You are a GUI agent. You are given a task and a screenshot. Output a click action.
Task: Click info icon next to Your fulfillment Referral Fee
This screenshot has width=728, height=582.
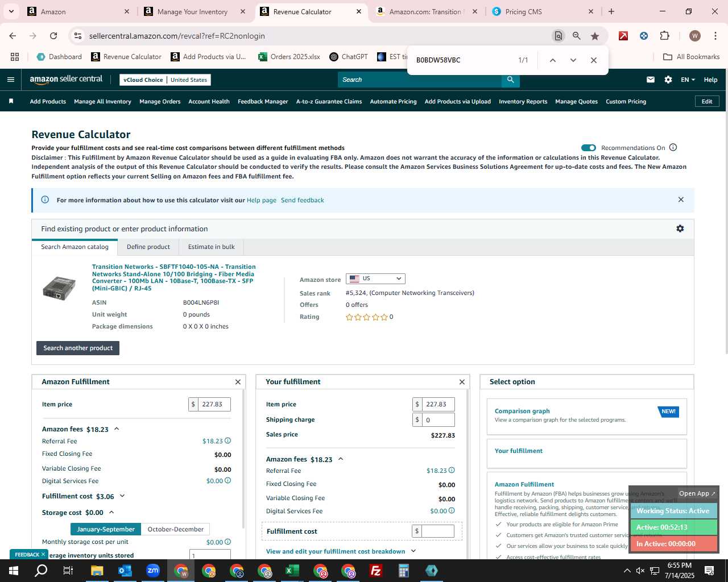coord(452,470)
